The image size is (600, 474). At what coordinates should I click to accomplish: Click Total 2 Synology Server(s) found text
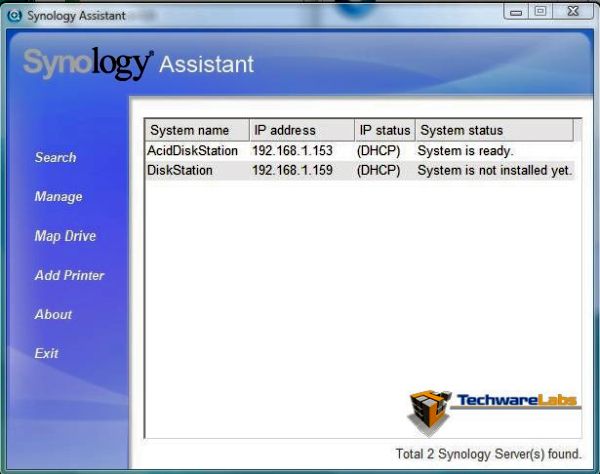(x=488, y=454)
